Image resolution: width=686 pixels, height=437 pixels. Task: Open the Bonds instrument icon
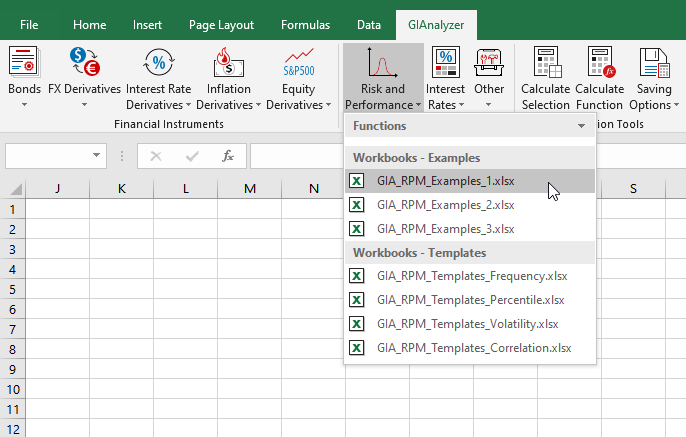(x=24, y=61)
